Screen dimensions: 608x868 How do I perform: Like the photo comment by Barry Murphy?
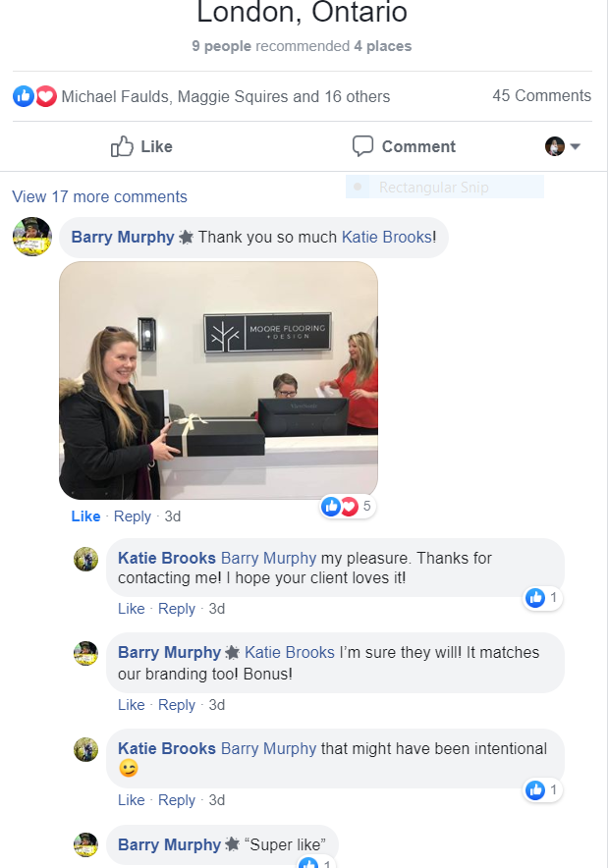[85, 515]
